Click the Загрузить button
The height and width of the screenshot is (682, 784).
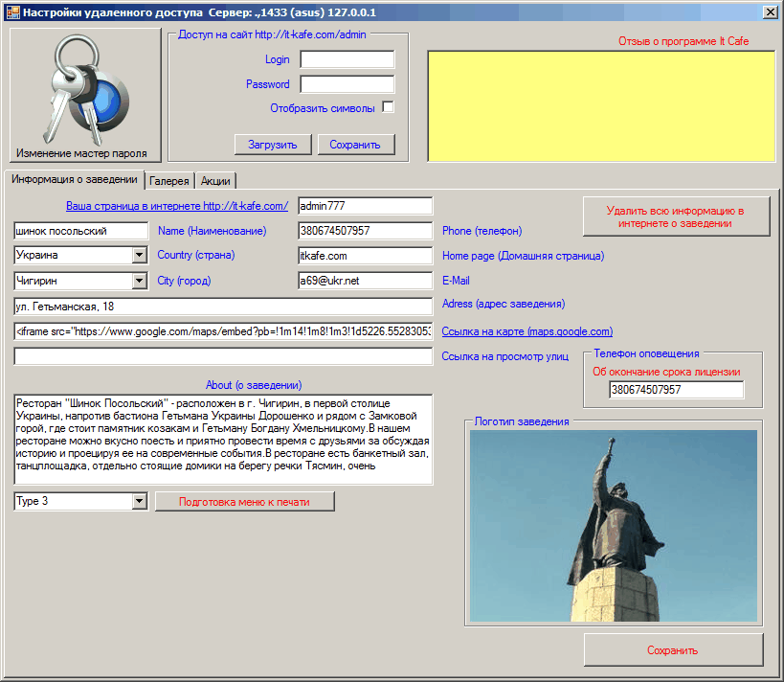pos(273,145)
